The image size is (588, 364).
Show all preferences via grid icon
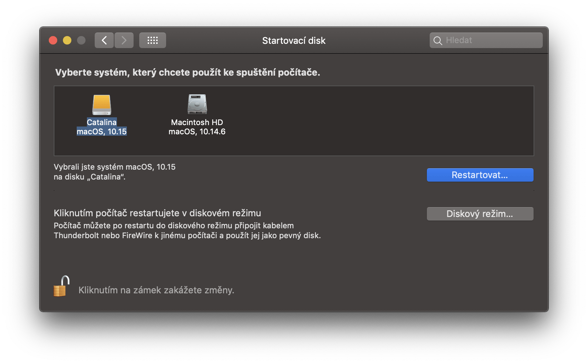pyautogui.click(x=153, y=40)
